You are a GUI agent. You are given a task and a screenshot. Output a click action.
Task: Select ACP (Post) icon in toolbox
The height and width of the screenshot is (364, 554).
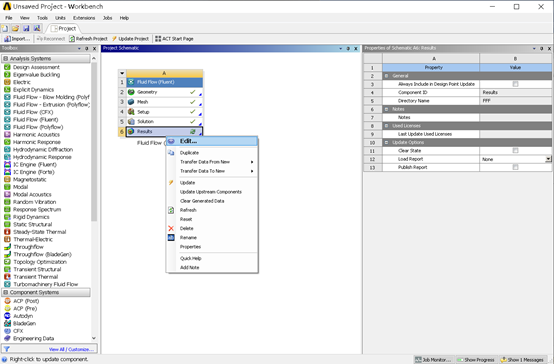pos(7,301)
